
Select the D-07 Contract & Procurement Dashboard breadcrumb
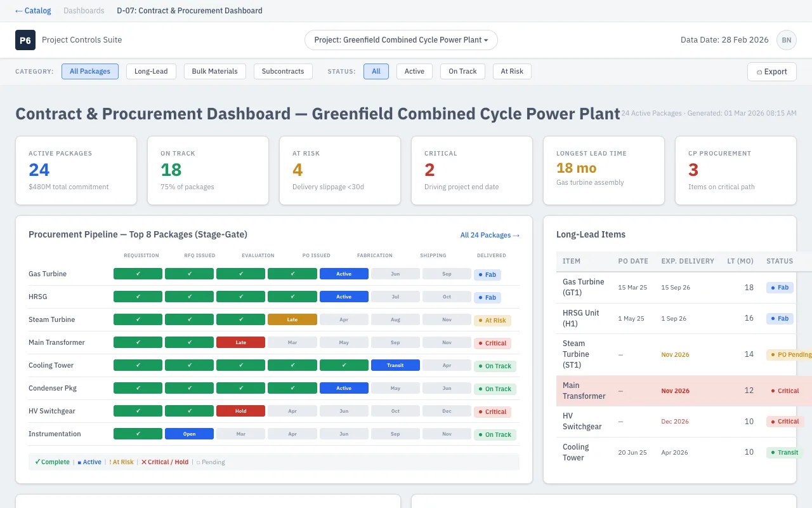pos(189,11)
